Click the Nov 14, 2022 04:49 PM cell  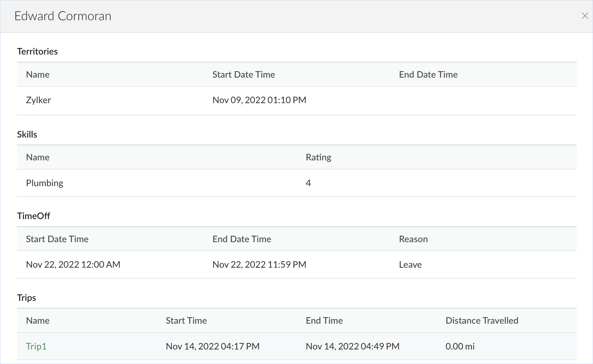pyautogui.click(x=352, y=346)
